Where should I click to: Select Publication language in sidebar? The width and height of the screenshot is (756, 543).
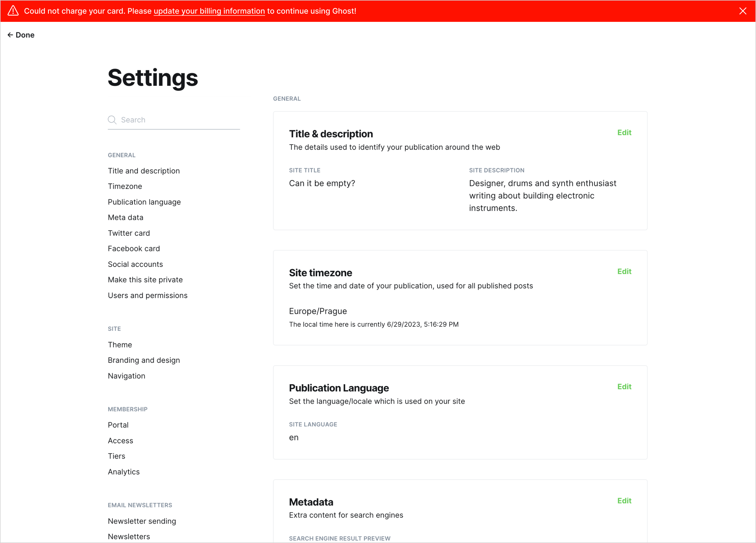coord(144,202)
